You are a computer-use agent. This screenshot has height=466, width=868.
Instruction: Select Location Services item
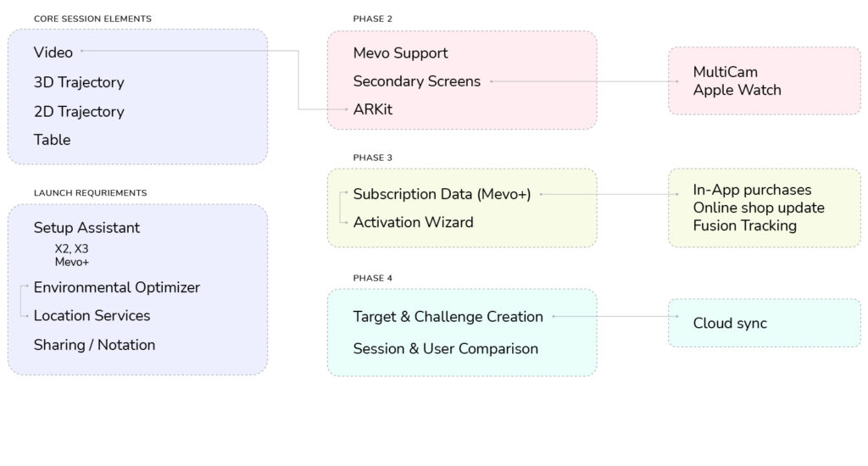tap(92, 316)
